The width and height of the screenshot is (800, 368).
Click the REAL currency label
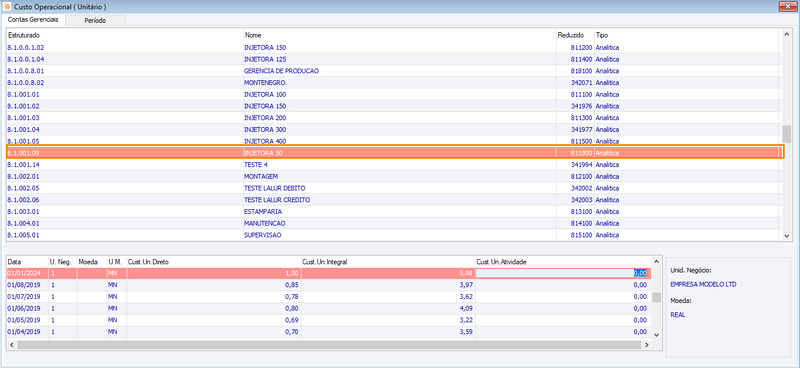[x=678, y=315]
